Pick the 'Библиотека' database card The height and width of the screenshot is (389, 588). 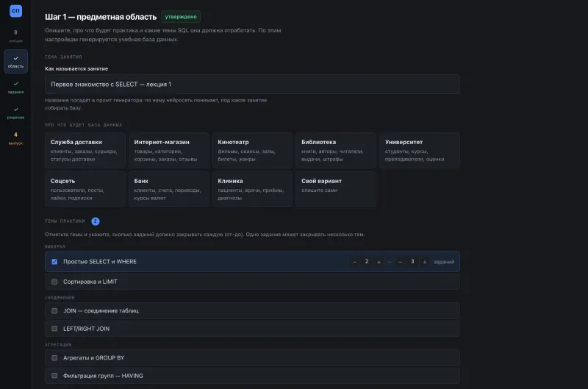[x=336, y=151]
